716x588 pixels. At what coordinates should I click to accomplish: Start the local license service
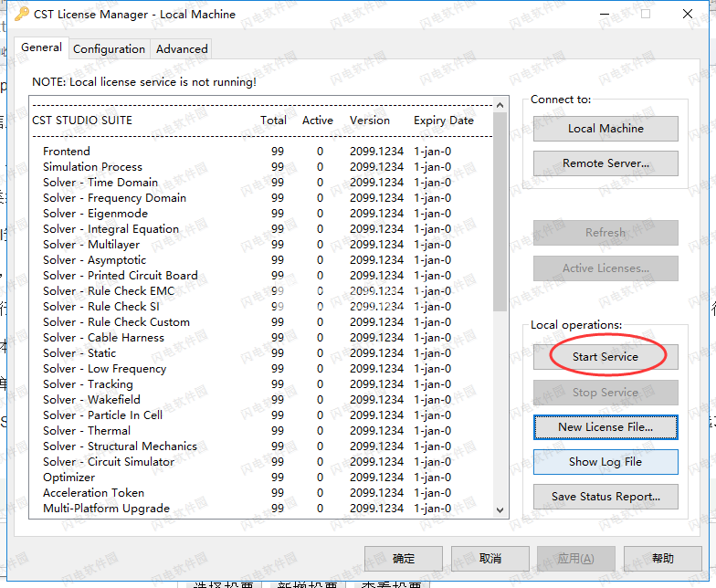(605, 357)
